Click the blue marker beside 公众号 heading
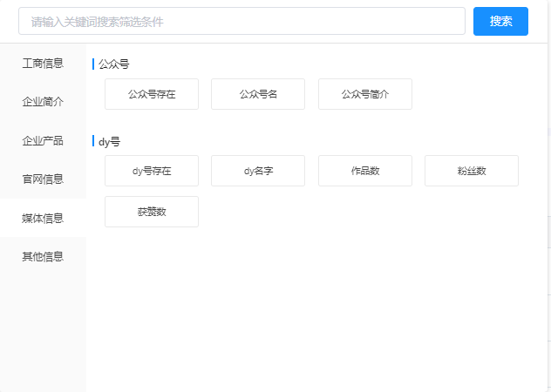This screenshot has width=551, height=392. tap(93, 64)
